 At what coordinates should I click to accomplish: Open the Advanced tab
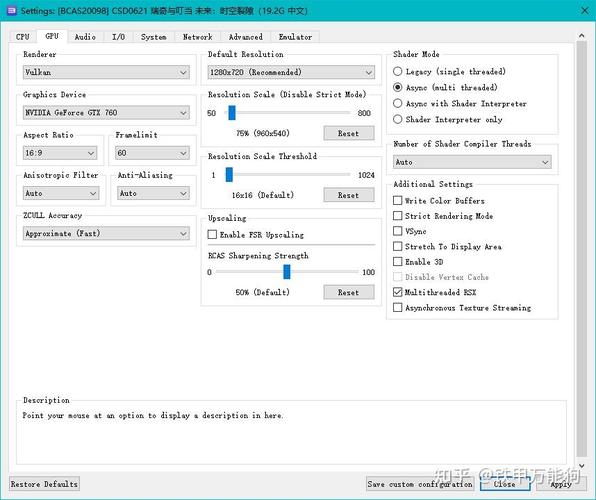(x=246, y=37)
